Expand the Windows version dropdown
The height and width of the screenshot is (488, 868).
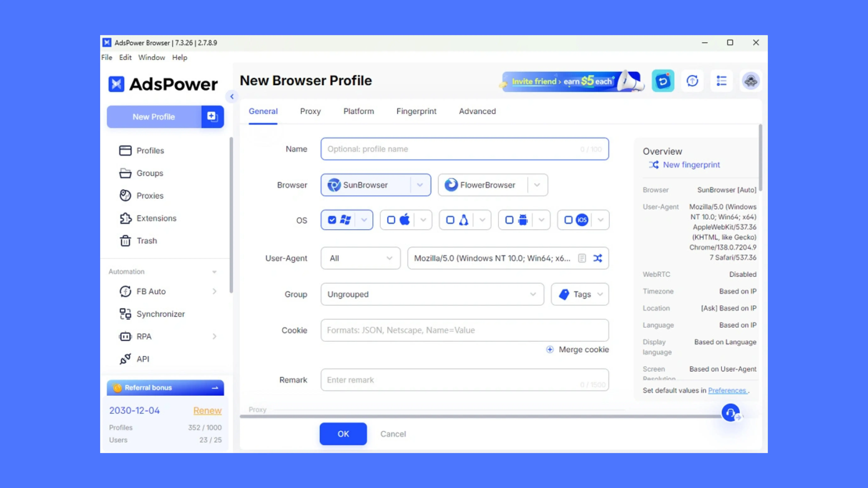[364, 220]
